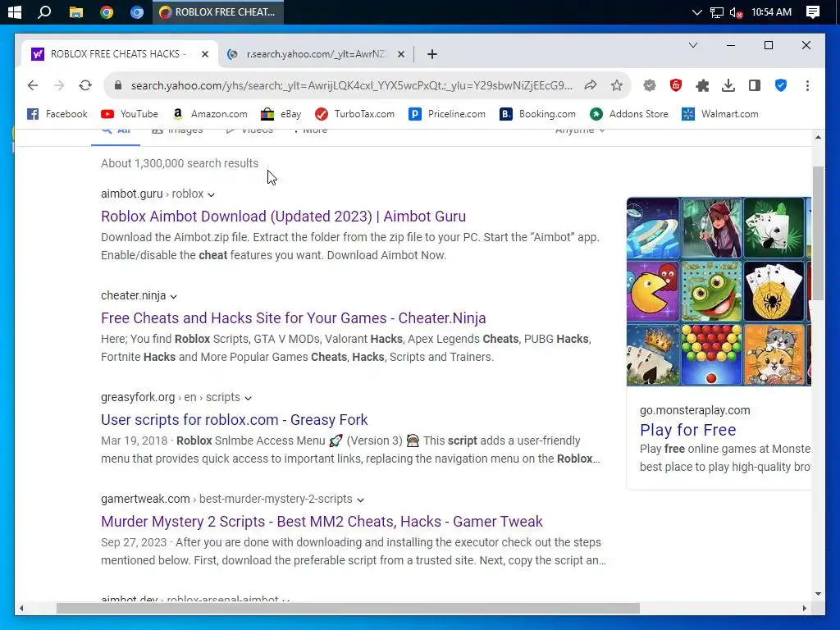
Task: Open User scripts for roblox.com result
Action: 234,420
